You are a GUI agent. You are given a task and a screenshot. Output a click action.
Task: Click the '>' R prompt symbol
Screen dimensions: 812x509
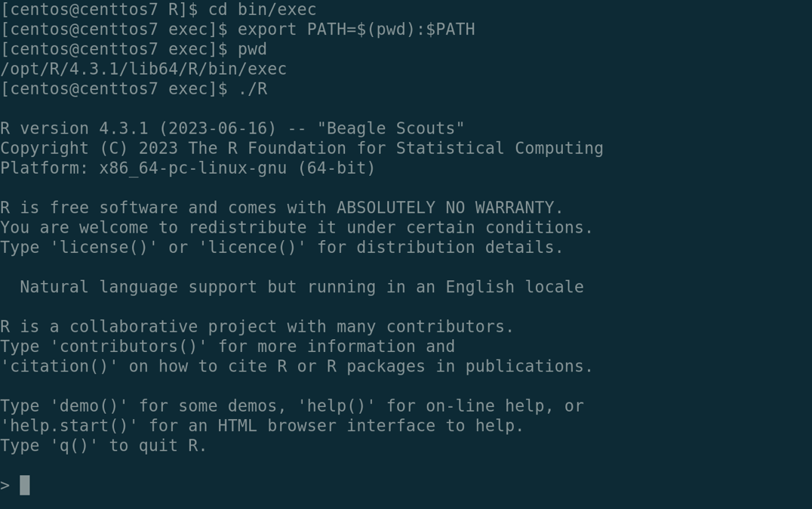coord(5,486)
